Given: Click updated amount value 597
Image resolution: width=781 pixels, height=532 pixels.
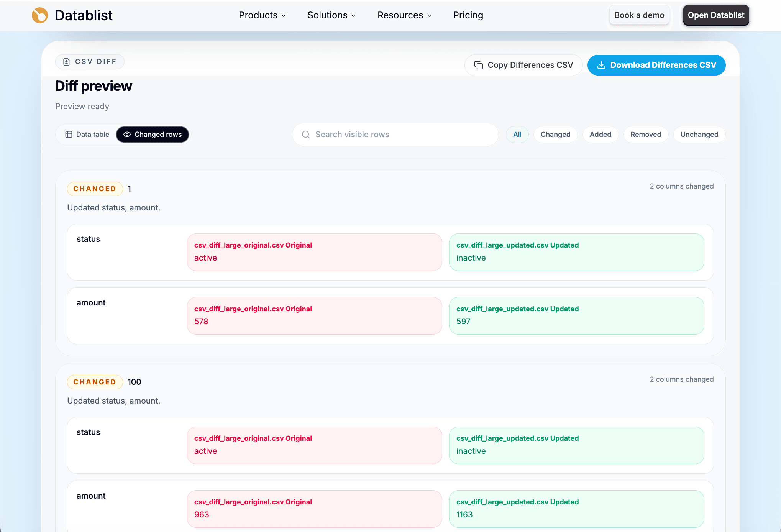Looking at the screenshot, I should tap(463, 322).
